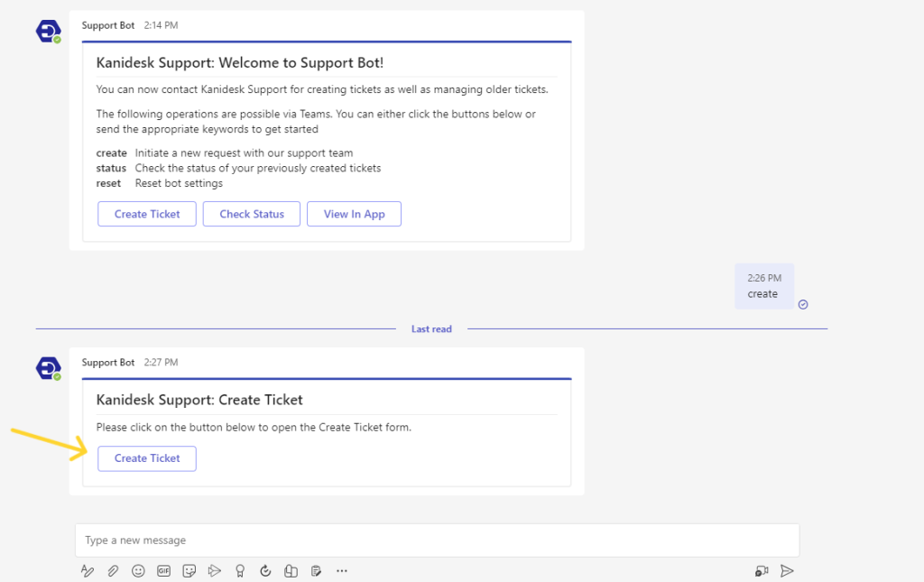The image size is (924, 582).
Task: Click the Support Bot avatar at 2:27 PM
Action: 49,368
